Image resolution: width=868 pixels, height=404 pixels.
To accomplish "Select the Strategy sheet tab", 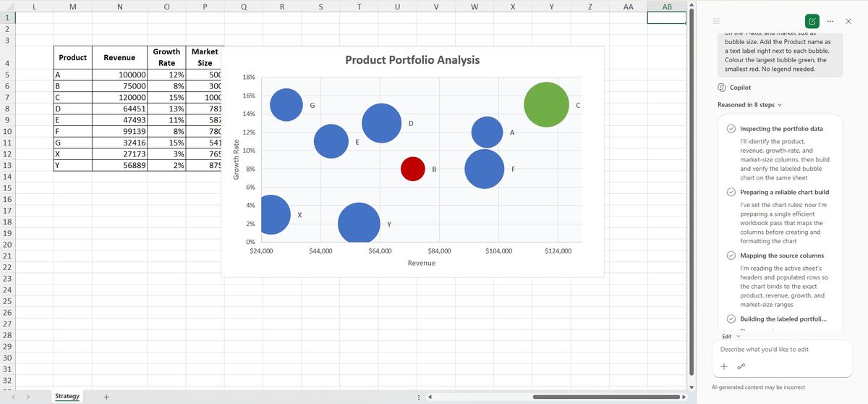I will [x=67, y=396].
